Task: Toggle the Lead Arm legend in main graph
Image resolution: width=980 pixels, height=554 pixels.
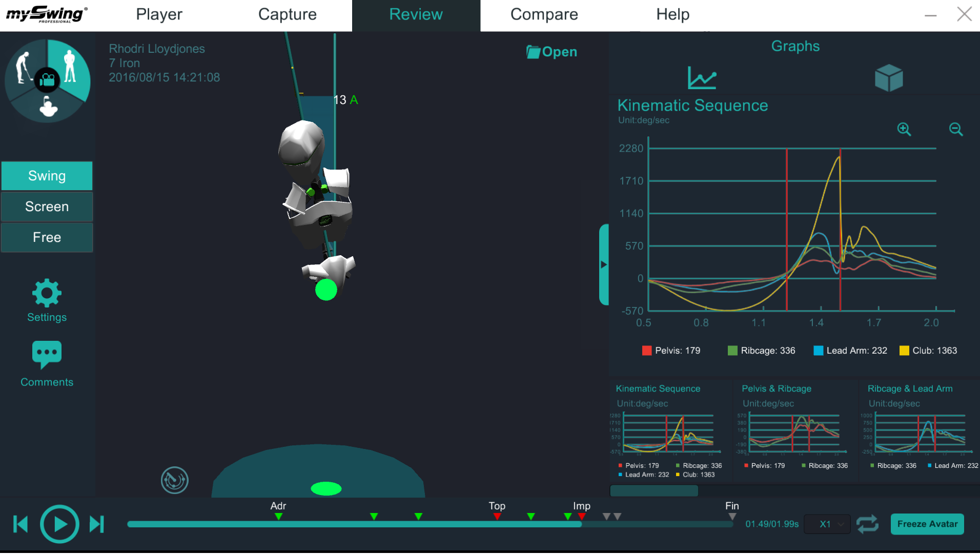Action: point(850,351)
